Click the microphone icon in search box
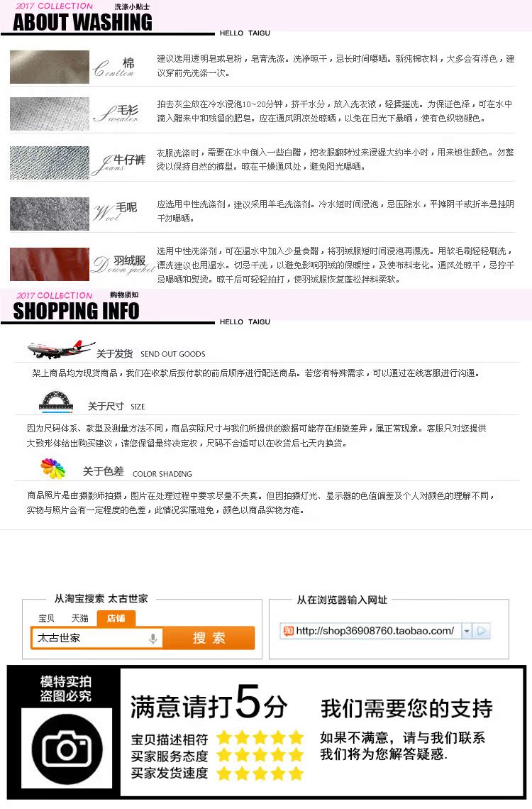Image resolution: width=532 pixels, height=809 pixels. (x=153, y=638)
